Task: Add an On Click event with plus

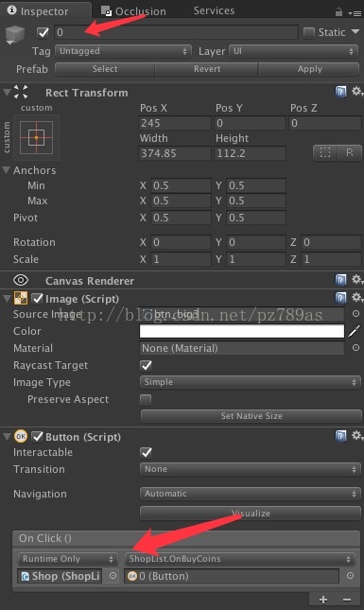Action: pyautogui.click(x=322, y=600)
